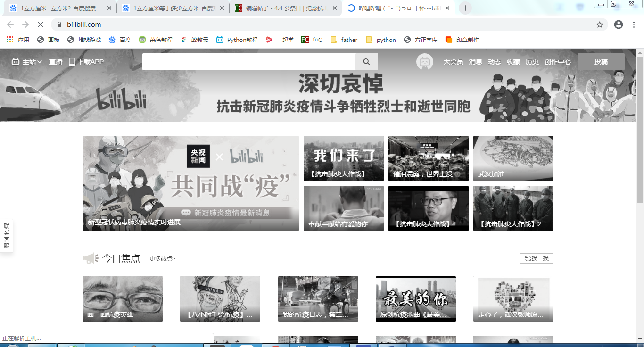Open a new browser tab
This screenshot has height=347, width=644.
[465, 8]
